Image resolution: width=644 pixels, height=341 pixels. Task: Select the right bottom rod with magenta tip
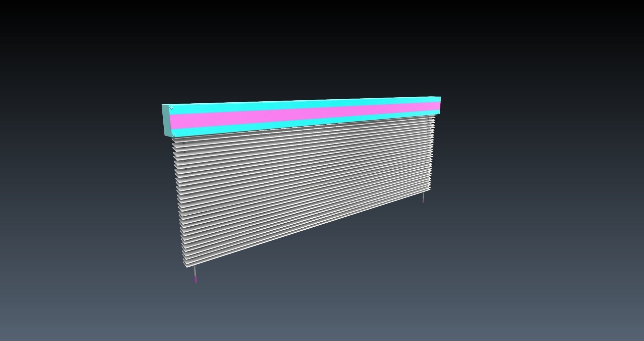pos(424,198)
